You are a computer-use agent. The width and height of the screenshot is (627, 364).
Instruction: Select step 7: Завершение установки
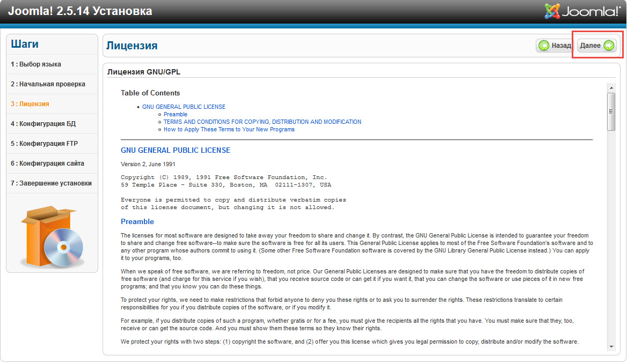(x=52, y=183)
